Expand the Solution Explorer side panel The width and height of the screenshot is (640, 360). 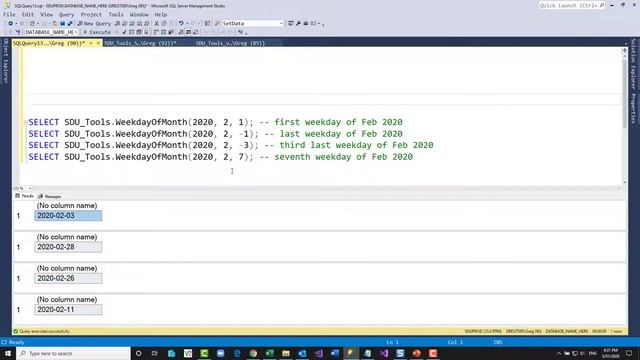click(633, 64)
